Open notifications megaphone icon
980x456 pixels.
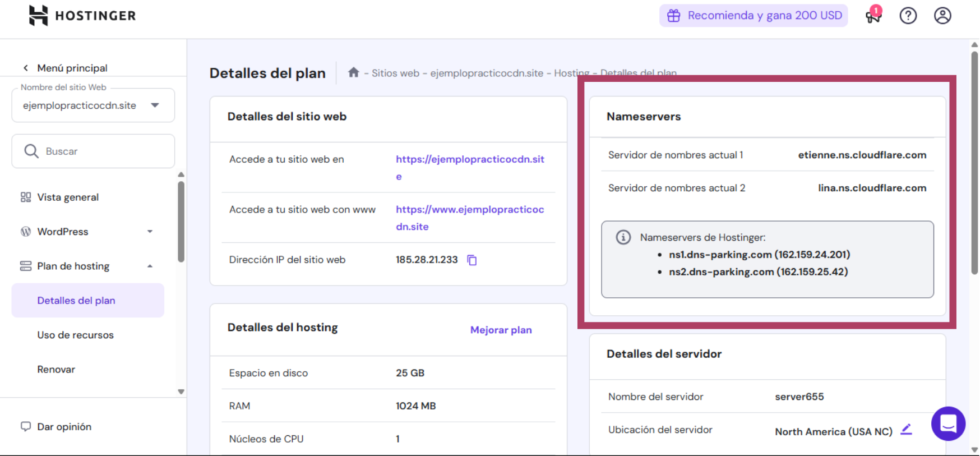[873, 15]
